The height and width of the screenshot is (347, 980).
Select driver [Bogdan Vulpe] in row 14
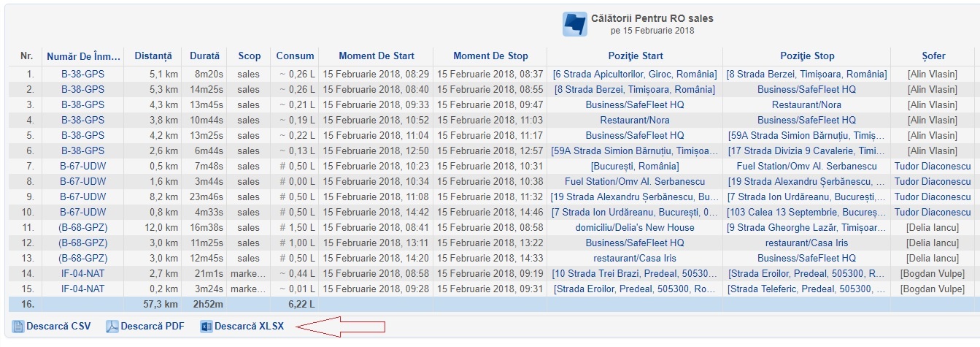(x=933, y=274)
